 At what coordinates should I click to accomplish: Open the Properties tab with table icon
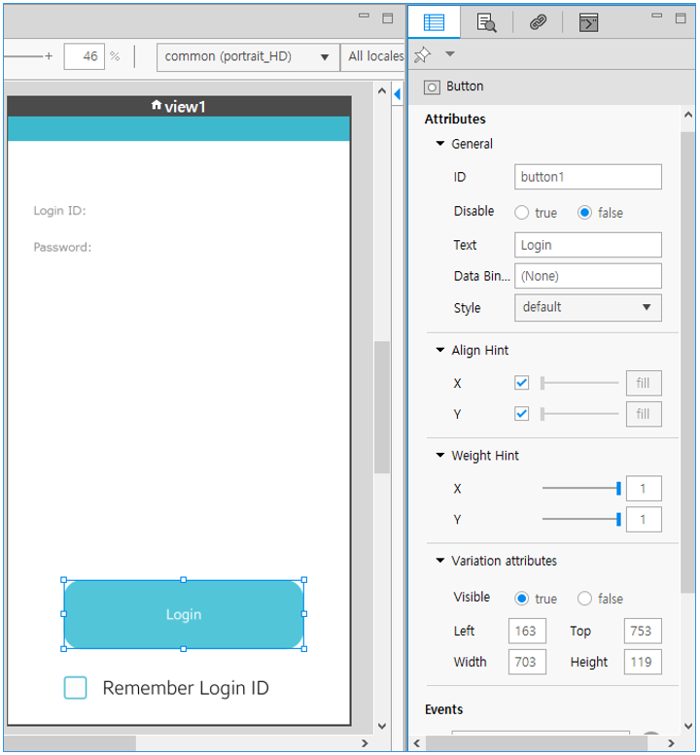[x=434, y=22]
